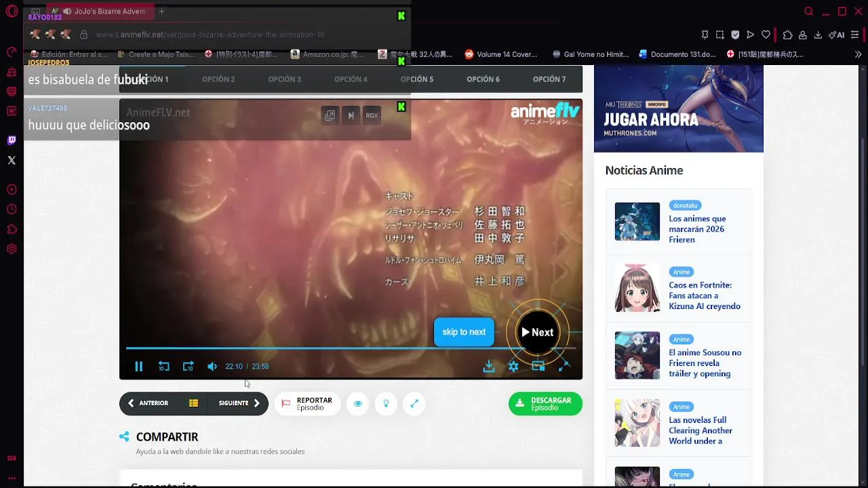Image resolution: width=868 pixels, height=488 pixels.
Task: Open the article El anime Sousou no Frieren
Action: pyautogui.click(x=705, y=363)
